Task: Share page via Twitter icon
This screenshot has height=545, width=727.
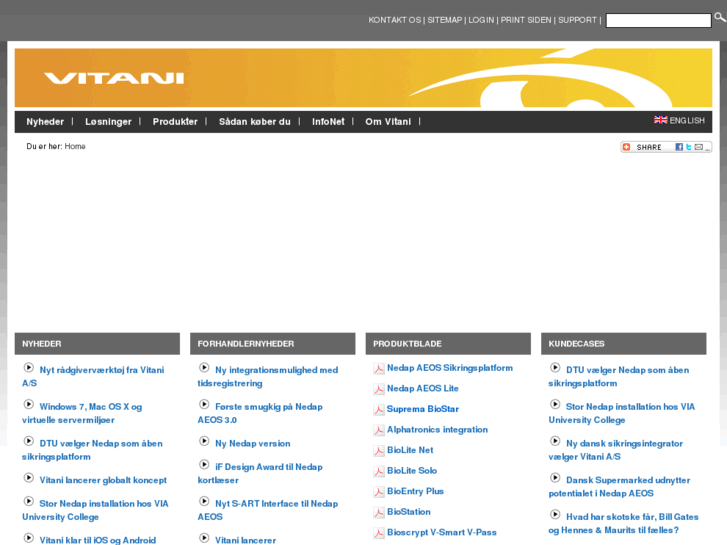Action: pyautogui.click(x=689, y=147)
